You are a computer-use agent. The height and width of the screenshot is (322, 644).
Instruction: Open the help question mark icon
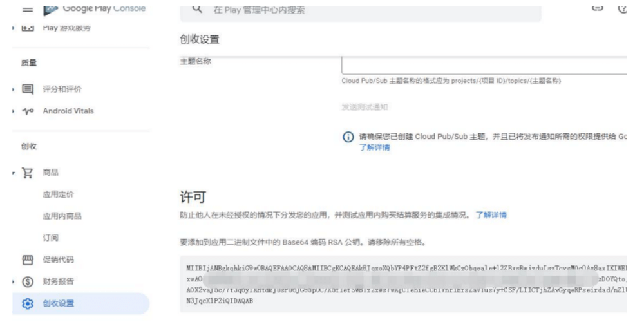623,8
